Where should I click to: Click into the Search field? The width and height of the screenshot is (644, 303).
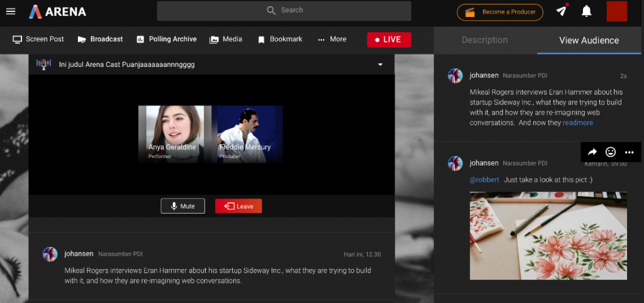click(284, 11)
